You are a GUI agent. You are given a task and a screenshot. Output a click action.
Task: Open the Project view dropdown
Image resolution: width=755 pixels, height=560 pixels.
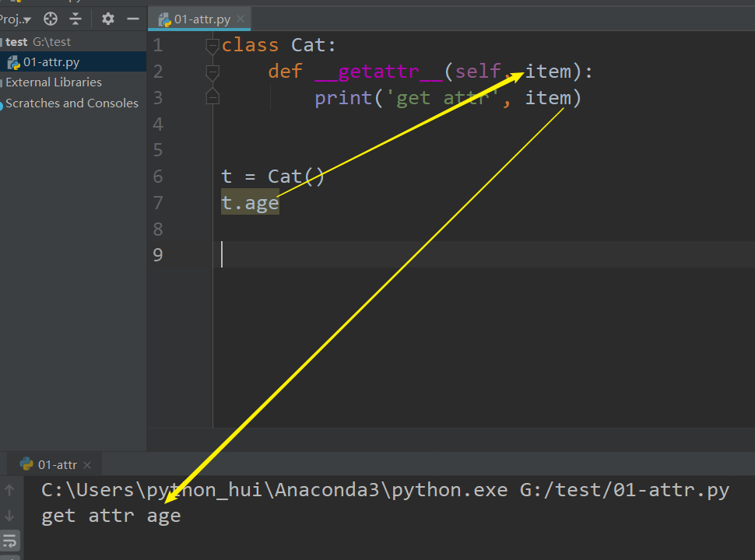(x=16, y=19)
